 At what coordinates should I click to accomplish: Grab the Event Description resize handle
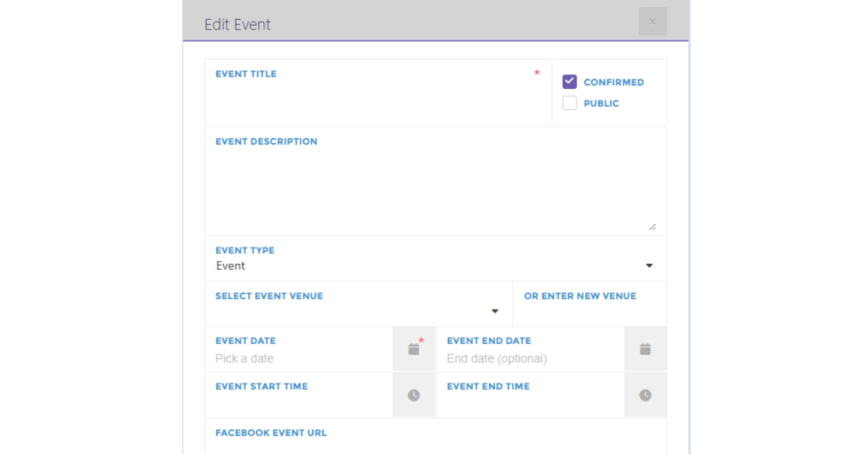[x=652, y=226]
